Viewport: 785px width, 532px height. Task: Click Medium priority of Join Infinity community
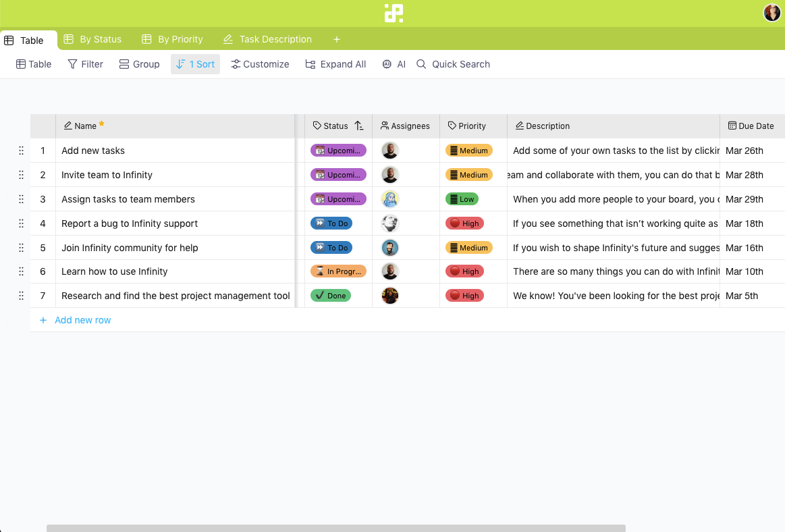click(469, 248)
